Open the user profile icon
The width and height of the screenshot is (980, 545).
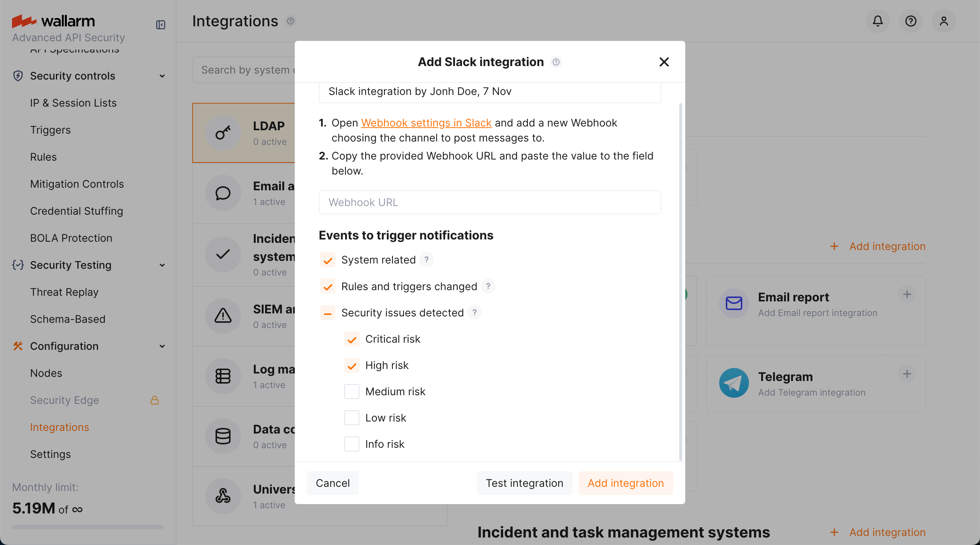point(944,21)
